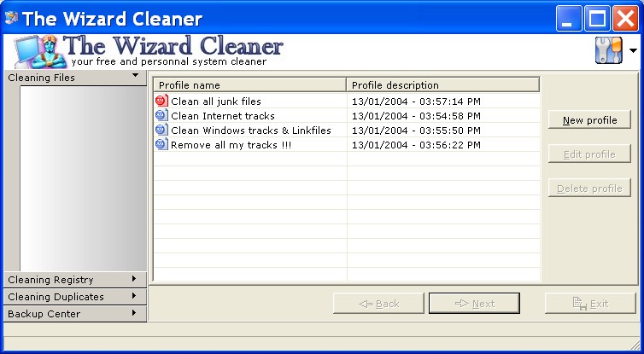Click the title bar application icon
The width and height of the screenshot is (644, 354).
tap(11, 18)
